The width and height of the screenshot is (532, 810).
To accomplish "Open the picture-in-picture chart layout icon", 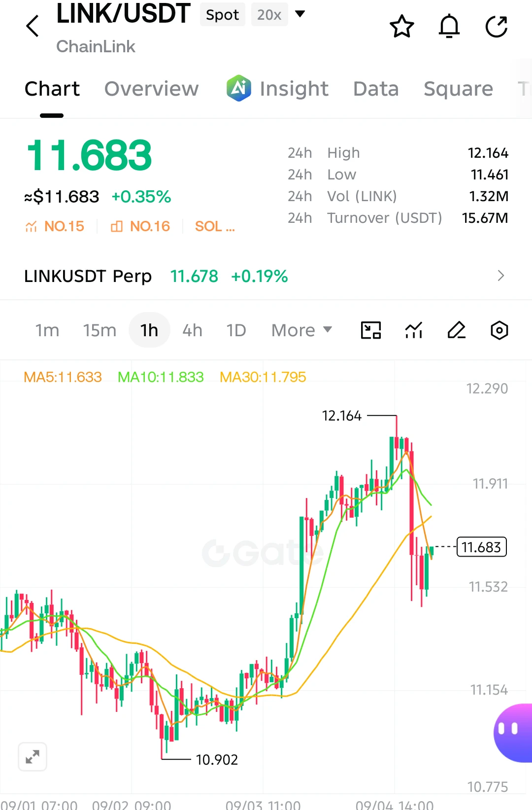I will (x=371, y=330).
